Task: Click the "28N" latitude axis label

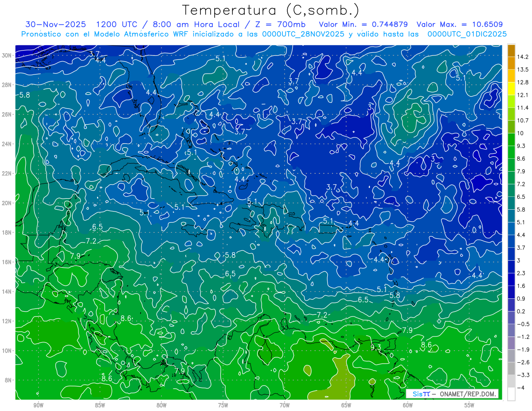Action: point(7,85)
